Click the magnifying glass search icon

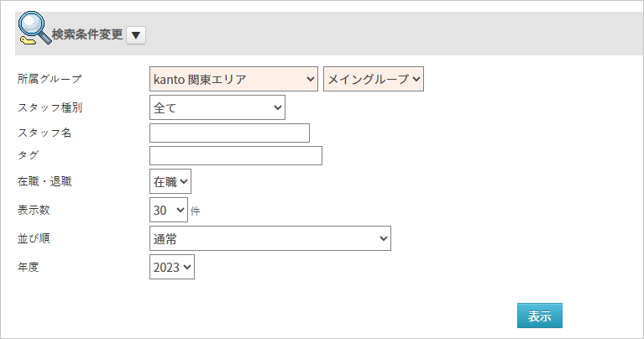click(x=32, y=30)
